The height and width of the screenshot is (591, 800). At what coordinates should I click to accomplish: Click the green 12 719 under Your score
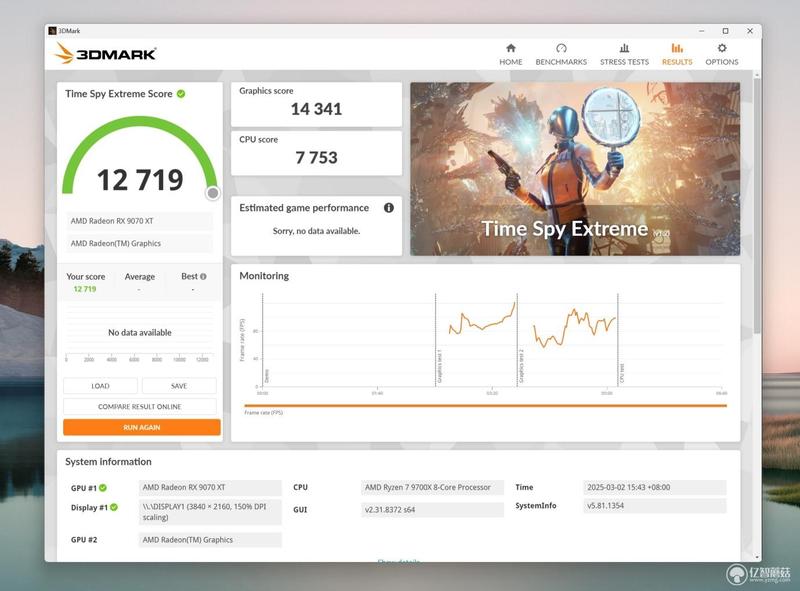click(x=85, y=289)
